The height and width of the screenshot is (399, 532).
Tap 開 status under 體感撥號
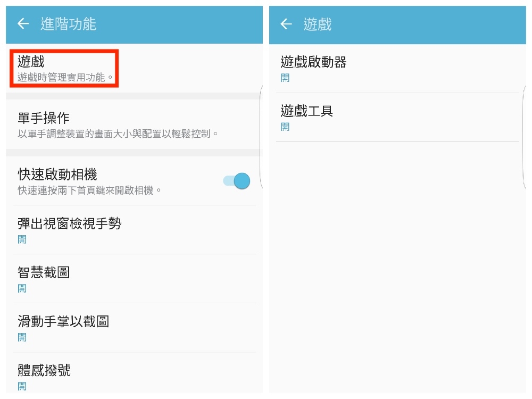click(x=22, y=386)
